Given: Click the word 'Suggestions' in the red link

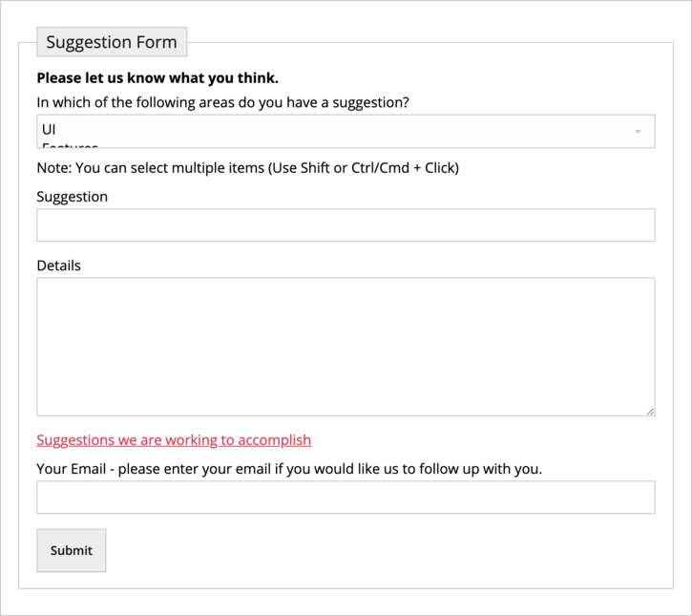Looking at the screenshot, I should [x=75, y=440].
